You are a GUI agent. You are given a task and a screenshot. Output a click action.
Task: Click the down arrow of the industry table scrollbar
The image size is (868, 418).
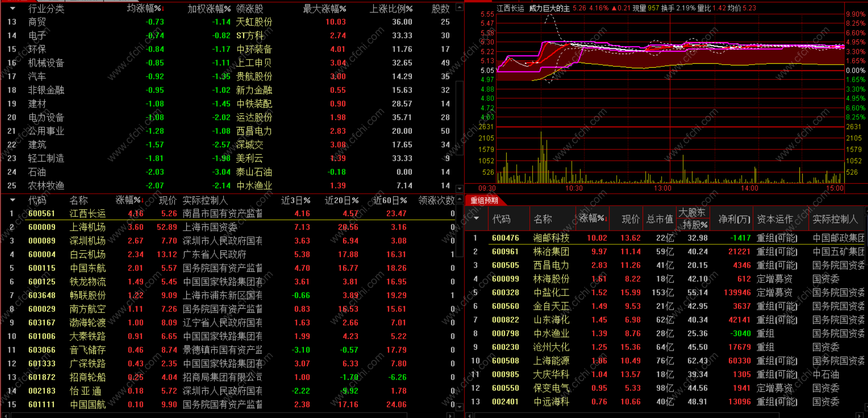coord(459,188)
